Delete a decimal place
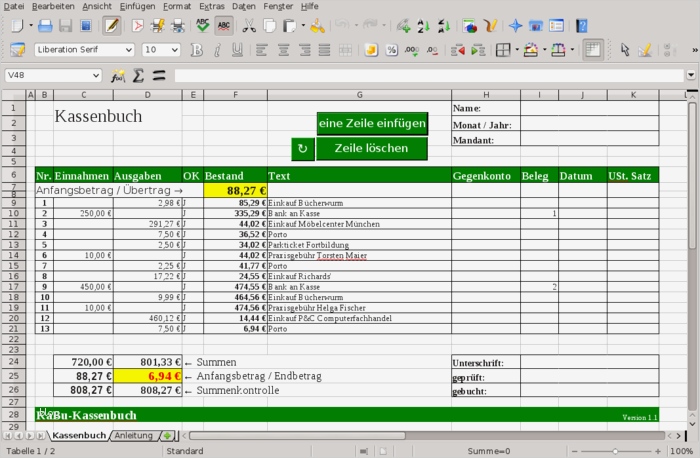This screenshot has height=458, width=700. [432, 50]
